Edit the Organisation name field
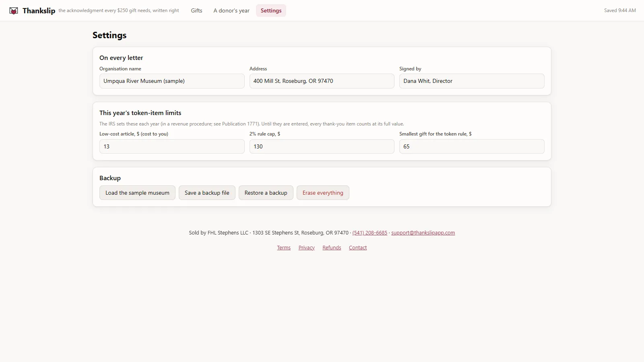 172,81
